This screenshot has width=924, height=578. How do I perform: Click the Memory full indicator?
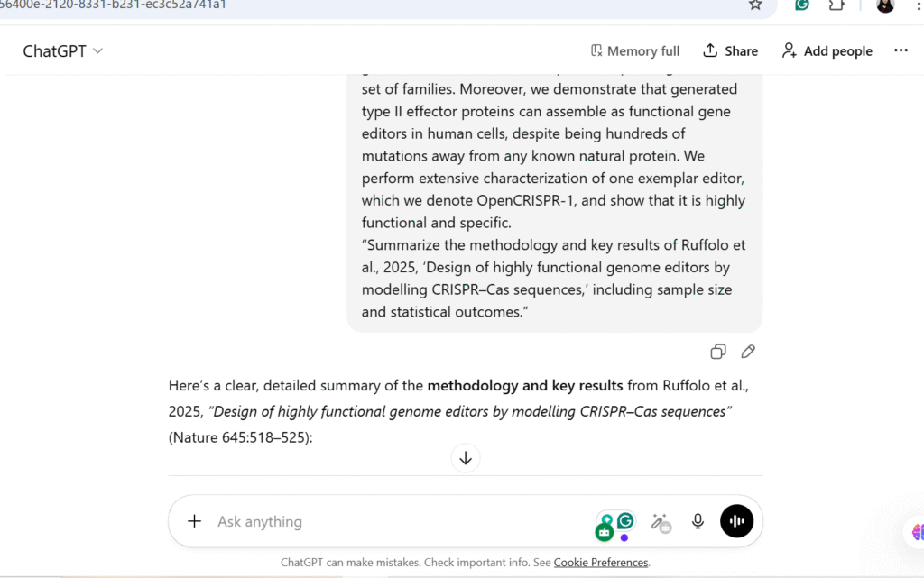tap(634, 51)
